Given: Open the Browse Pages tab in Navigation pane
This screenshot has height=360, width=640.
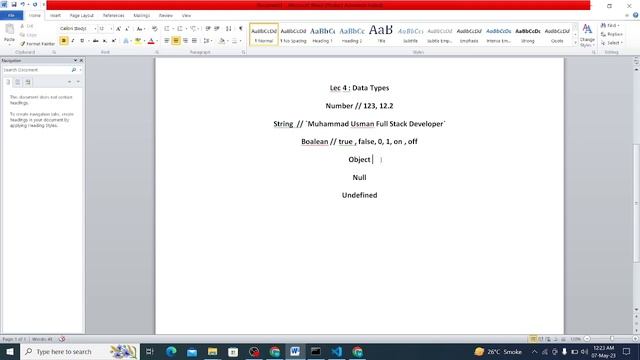Looking at the screenshot, I should click(18, 82).
